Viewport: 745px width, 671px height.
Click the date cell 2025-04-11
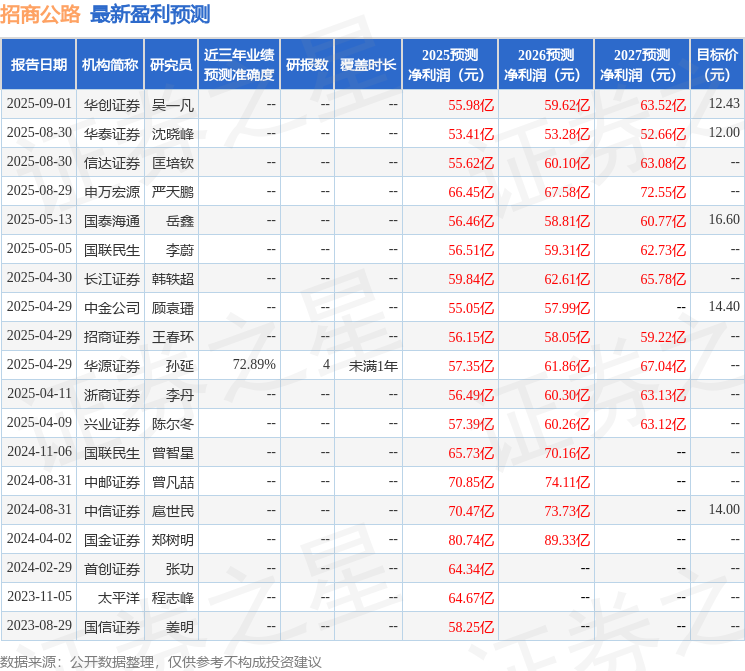[x=39, y=393]
